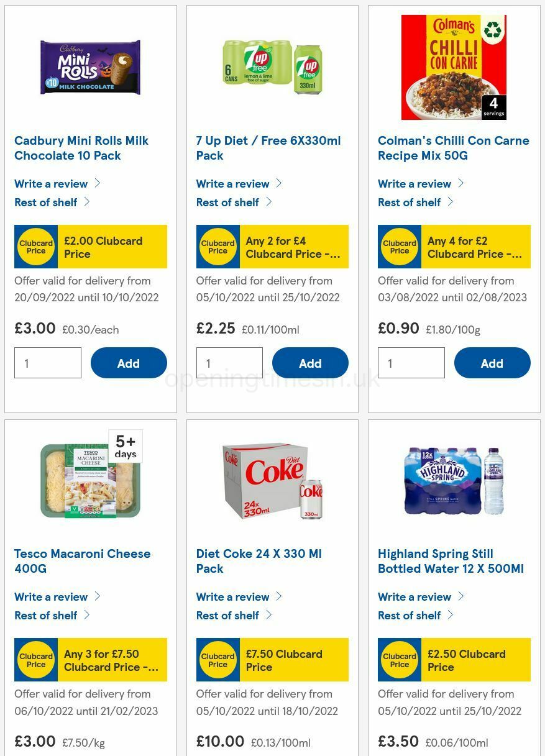Click the '5+ days' badge on Tesco Macaroni Cheese
The height and width of the screenshot is (756, 545).
[x=126, y=445]
